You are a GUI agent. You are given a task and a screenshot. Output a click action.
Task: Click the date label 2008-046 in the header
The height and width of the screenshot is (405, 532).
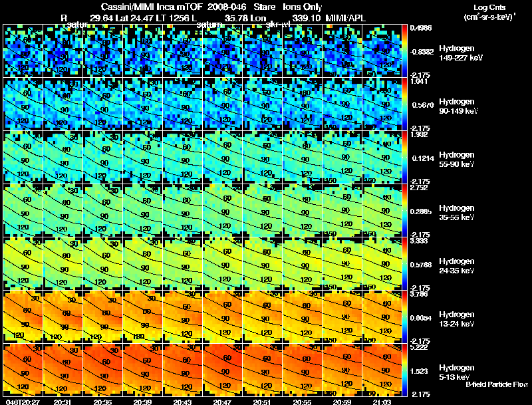point(226,7)
